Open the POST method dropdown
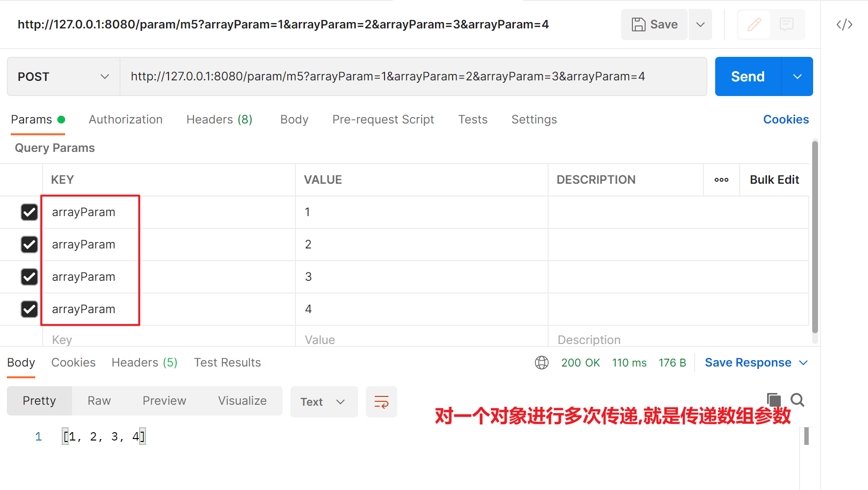 [64, 76]
